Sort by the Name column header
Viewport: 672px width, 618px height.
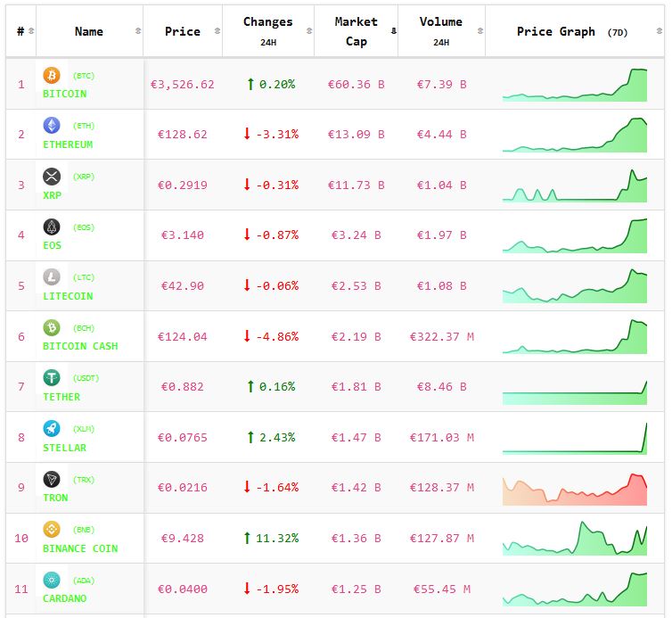[x=89, y=31]
